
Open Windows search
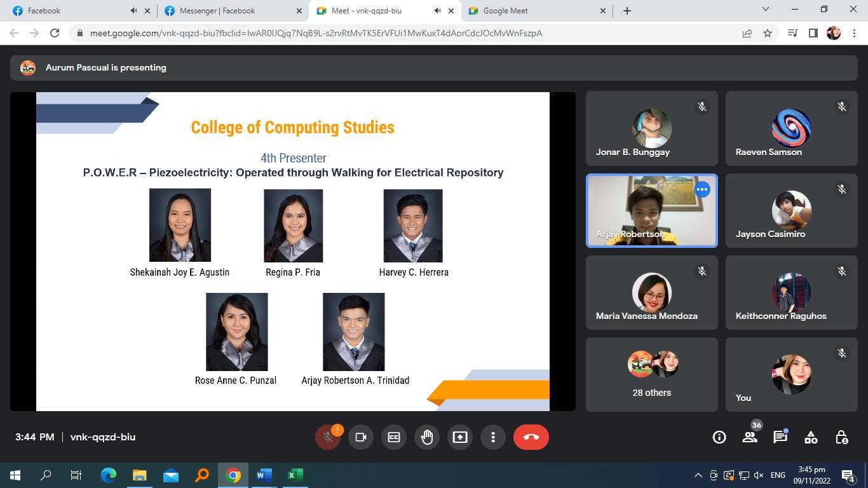point(46,475)
